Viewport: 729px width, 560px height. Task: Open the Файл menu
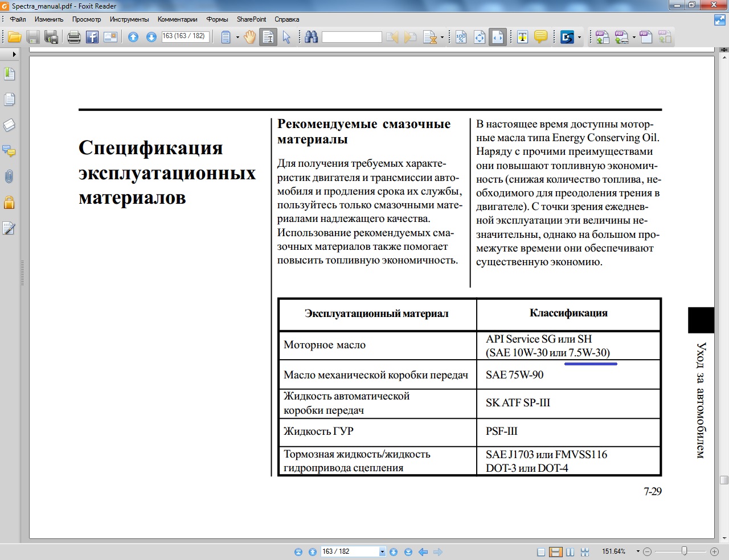click(x=18, y=19)
